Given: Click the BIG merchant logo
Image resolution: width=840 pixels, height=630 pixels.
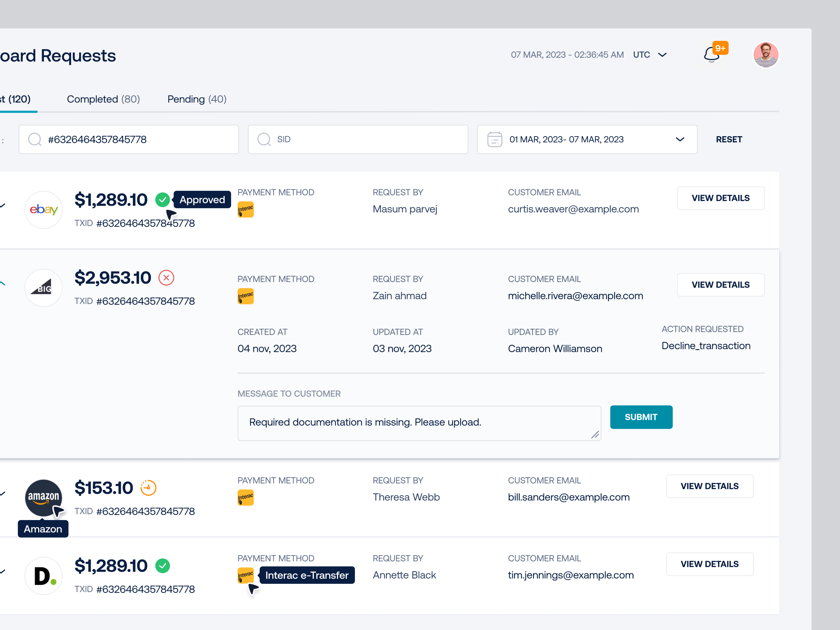Looking at the screenshot, I should point(43,287).
